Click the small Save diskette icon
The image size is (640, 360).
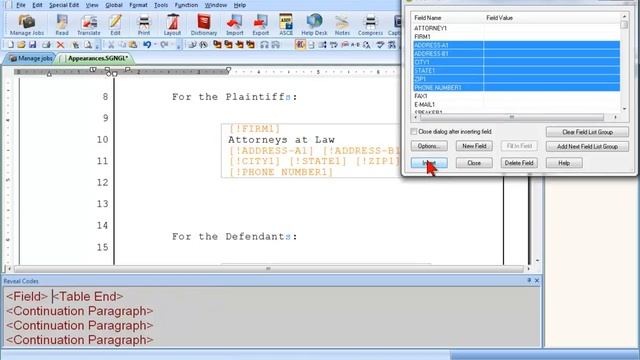coord(32,44)
